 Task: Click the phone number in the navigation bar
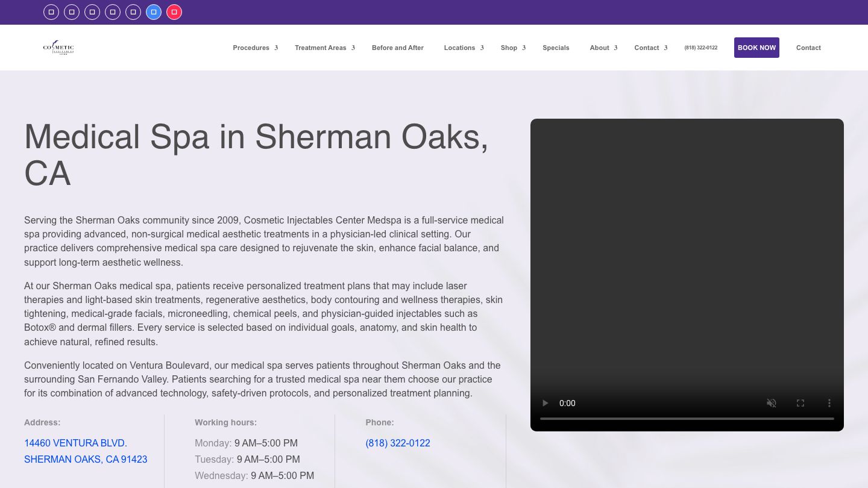point(700,48)
